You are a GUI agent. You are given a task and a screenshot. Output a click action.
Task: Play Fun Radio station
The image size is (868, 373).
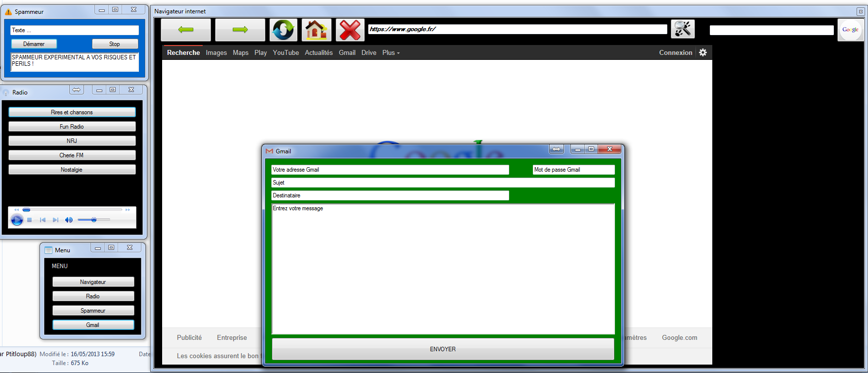tap(72, 127)
